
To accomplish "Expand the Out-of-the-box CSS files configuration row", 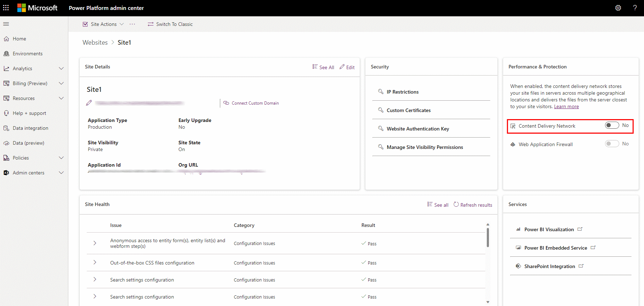I will click(95, 262).
